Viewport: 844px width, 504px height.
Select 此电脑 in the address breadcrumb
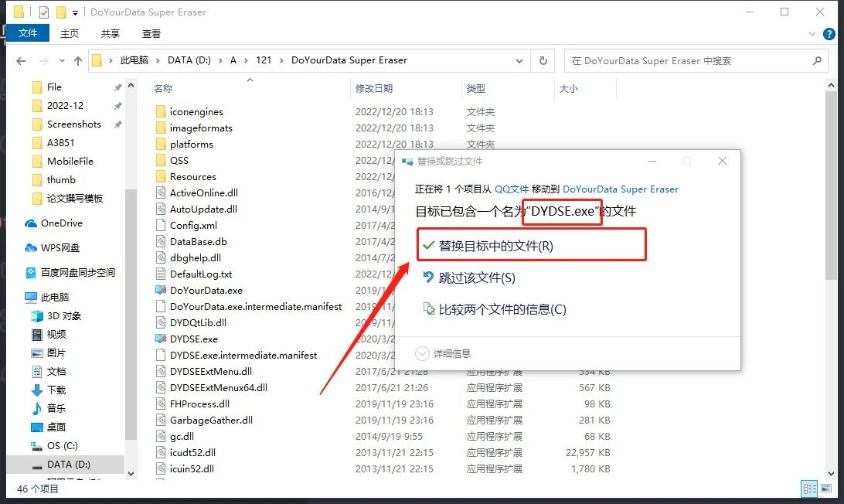click(134, 60)
